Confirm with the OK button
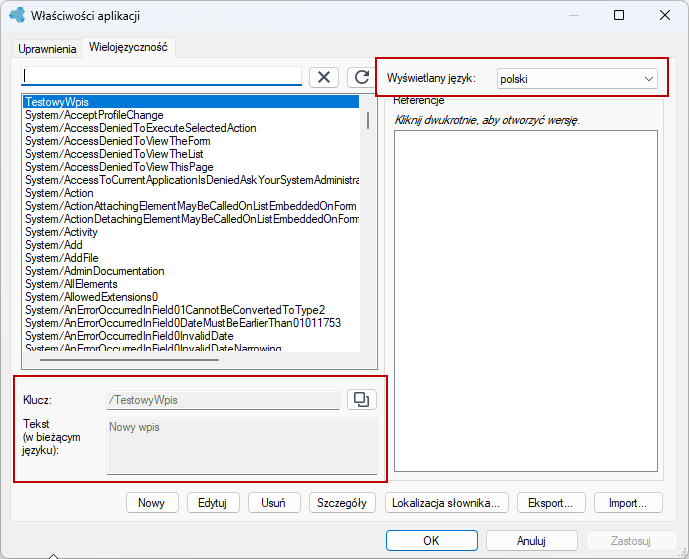689x559 pixels. (432, 541)
